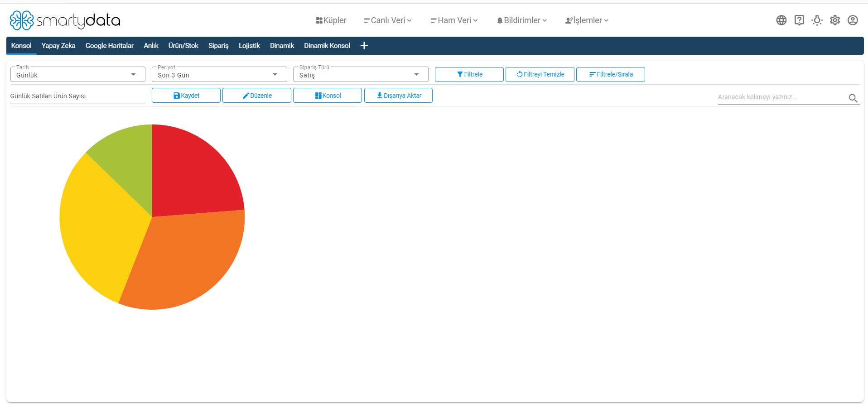This screenshot has height=408, width=868.
Task: Add a new tab with plus icon
Action: pos(364,46)
